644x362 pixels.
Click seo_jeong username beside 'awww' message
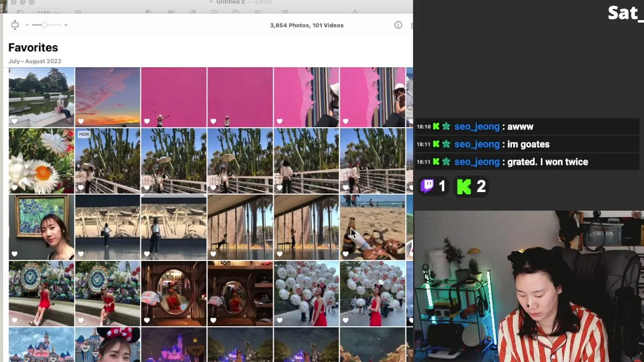[x=477, y=127]
